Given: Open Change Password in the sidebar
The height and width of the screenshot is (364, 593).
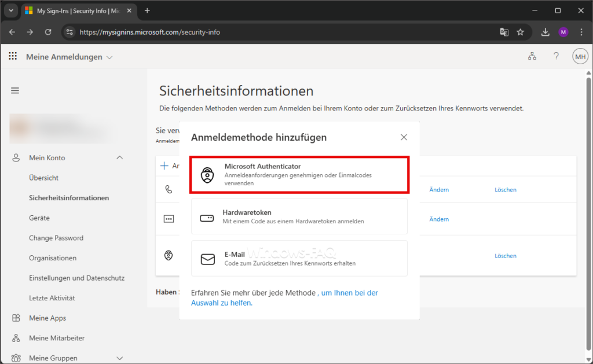Looking at the screenshot, I should (56, 238).
